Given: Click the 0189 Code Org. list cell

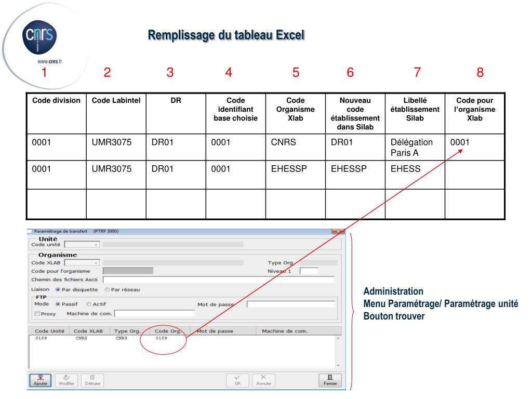Looking at the screenshot, I should 162,338.
